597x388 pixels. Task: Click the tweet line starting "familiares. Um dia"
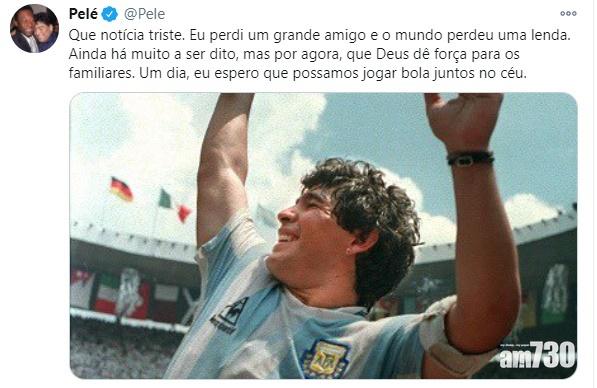298,73
